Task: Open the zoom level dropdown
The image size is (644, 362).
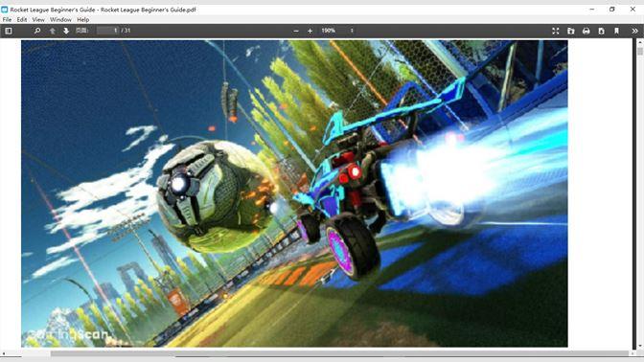Action: coord(336,31)
